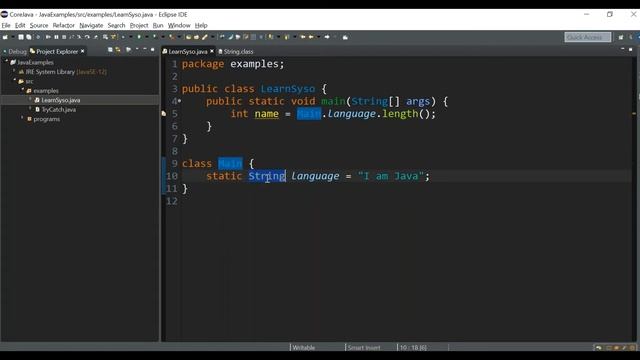This screenshot has height=360, width=640.
Task: Select TryCatch.java in Project Explorer
Action: click(x=58, y=109)
